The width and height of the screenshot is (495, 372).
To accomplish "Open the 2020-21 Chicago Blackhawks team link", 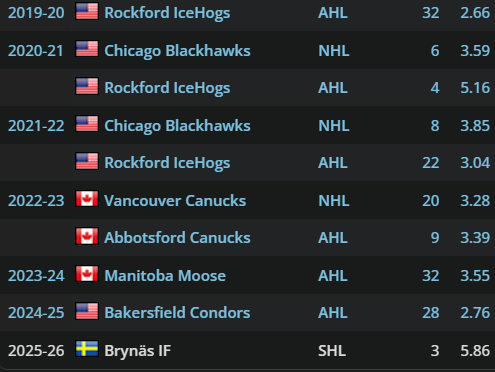I will pyautogui.click(x=177, y=51).
